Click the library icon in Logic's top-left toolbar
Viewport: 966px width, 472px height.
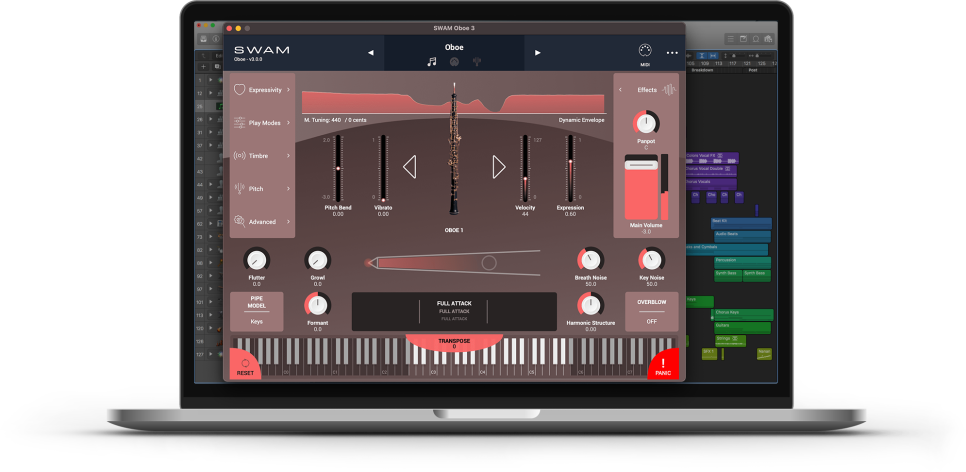[x=201, y=39]
